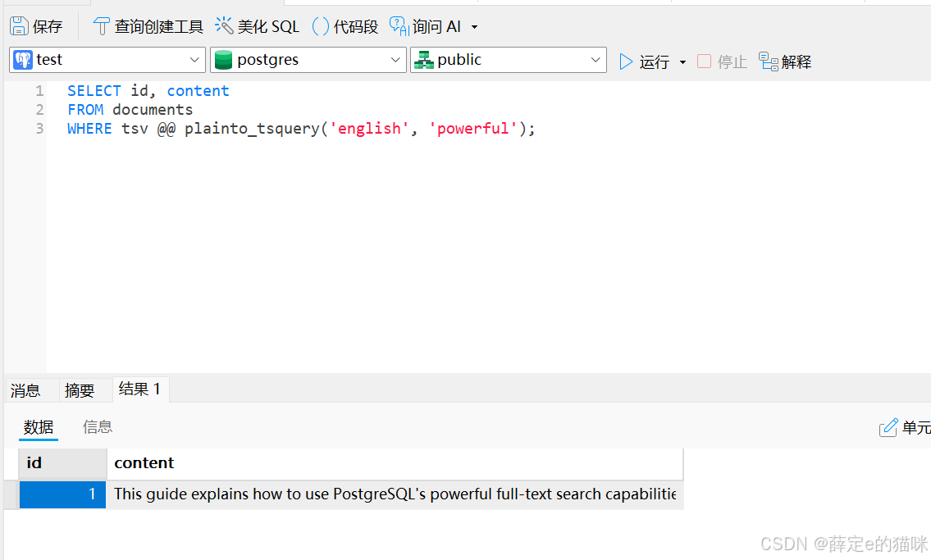Click the green database cylinder icon
Screen dimensions: 931x560
(x=223, y=60)
